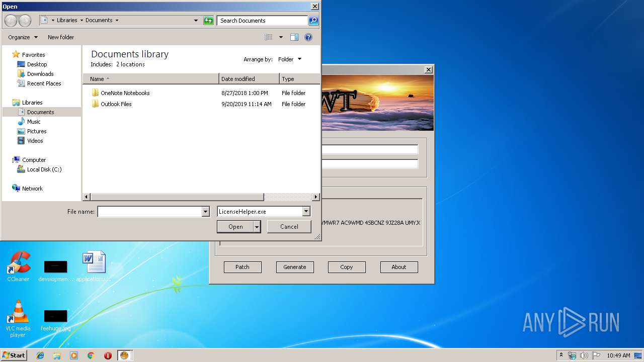
Task: Sort by the Date modified column header
Action: click(x=249, y=79)
